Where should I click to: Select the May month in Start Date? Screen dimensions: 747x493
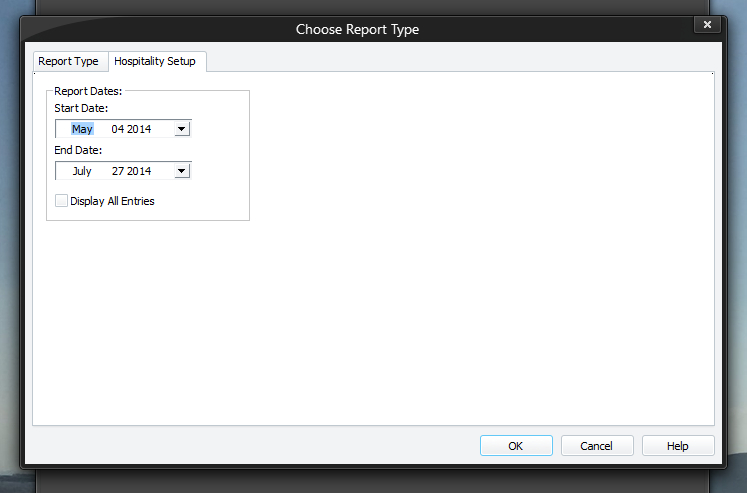coord(82,129)
